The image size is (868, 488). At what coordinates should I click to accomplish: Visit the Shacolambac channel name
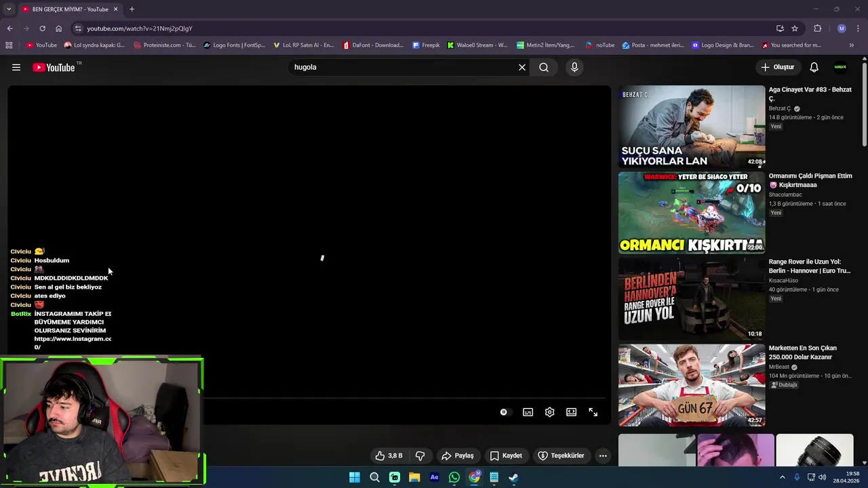(785, 195)
